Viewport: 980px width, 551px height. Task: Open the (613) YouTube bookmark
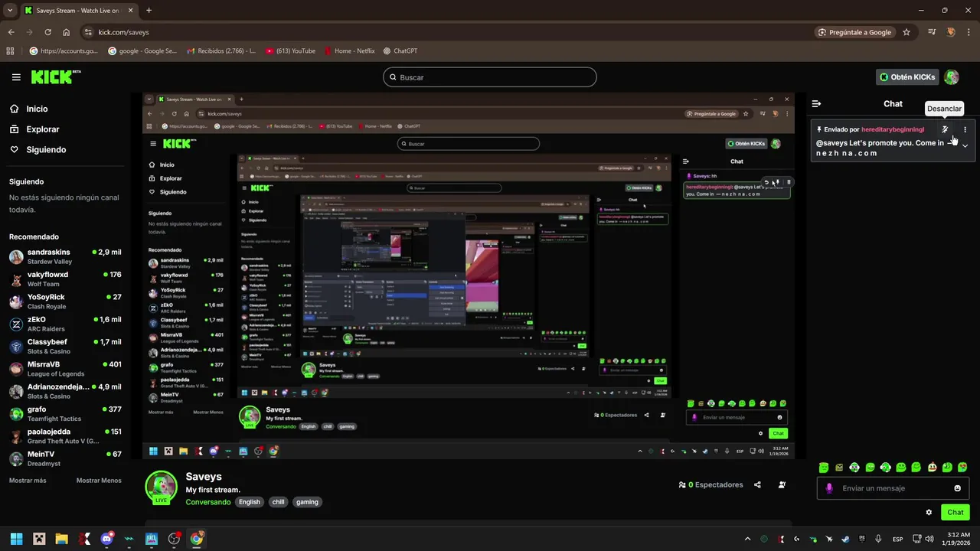pos(290,51)
